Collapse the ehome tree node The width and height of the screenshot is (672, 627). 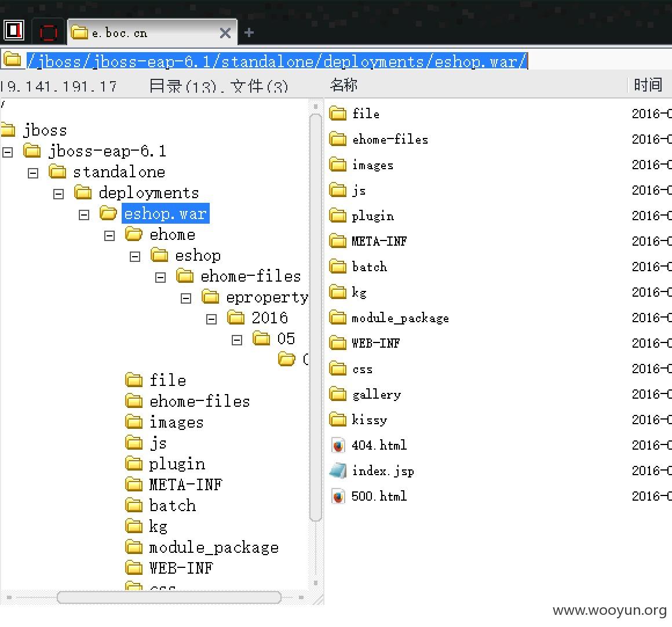109,236
